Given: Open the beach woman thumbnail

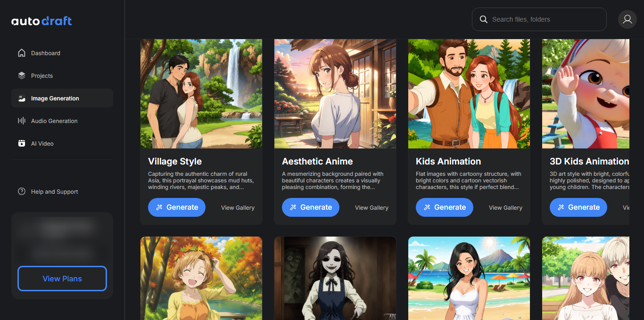Looking at the screenshot, I should pyautogui.click(x=469, y=278).
